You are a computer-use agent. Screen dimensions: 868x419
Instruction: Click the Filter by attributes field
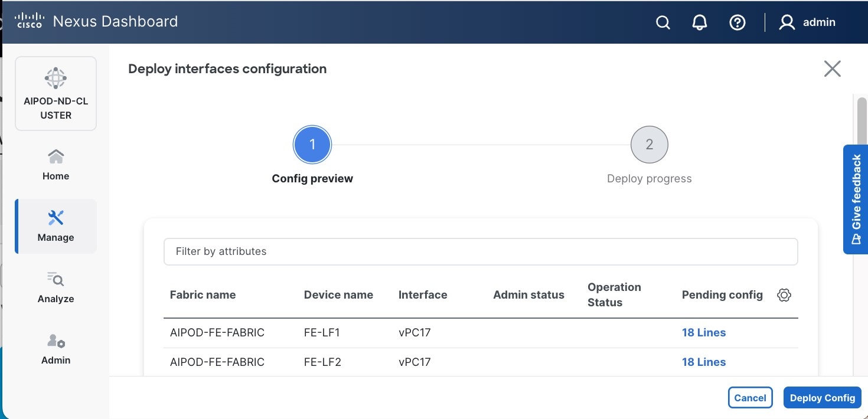[x=480, y=251]
